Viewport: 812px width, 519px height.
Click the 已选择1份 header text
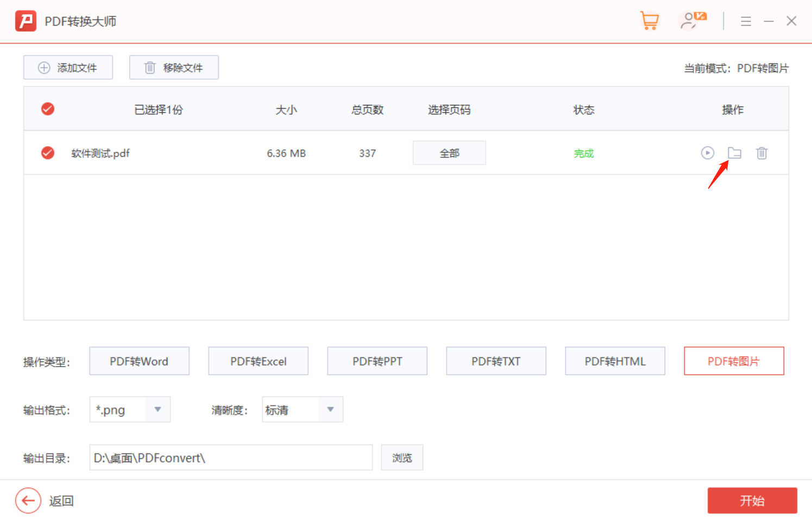pos(159,110)
